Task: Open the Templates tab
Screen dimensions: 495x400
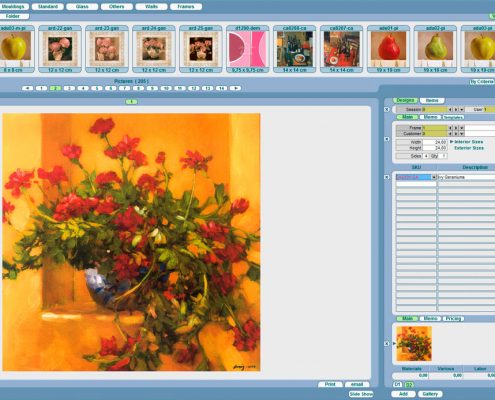Action: (x=453, y=117)
